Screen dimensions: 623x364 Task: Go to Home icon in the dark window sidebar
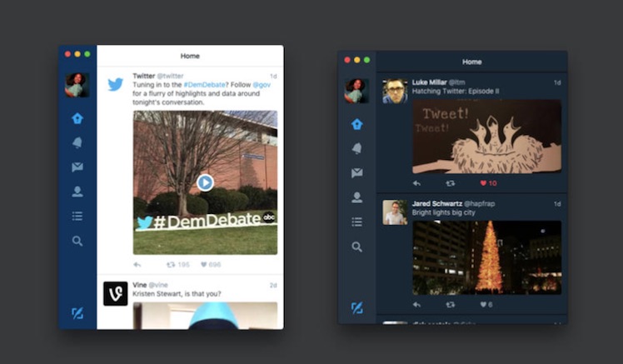[x=356, y=124]
